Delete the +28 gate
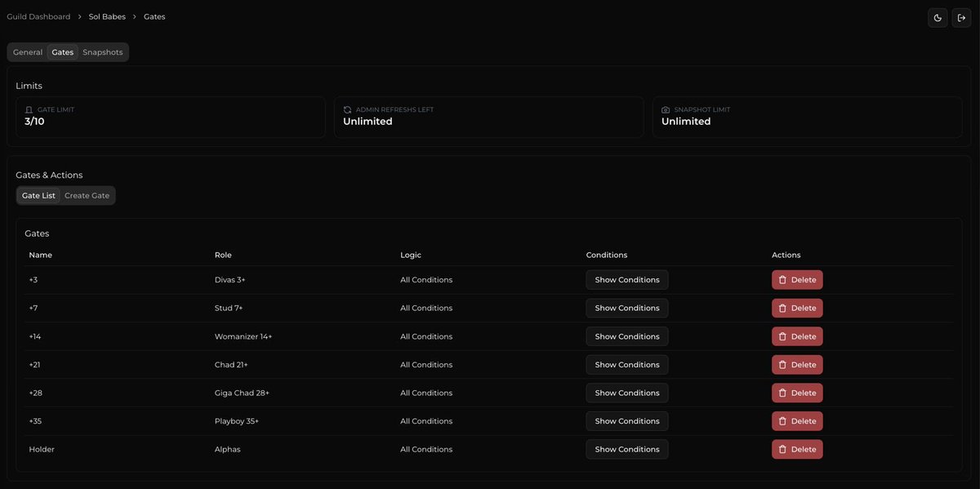This screenshot has width=980, height=489. click(x=797, y=393)
